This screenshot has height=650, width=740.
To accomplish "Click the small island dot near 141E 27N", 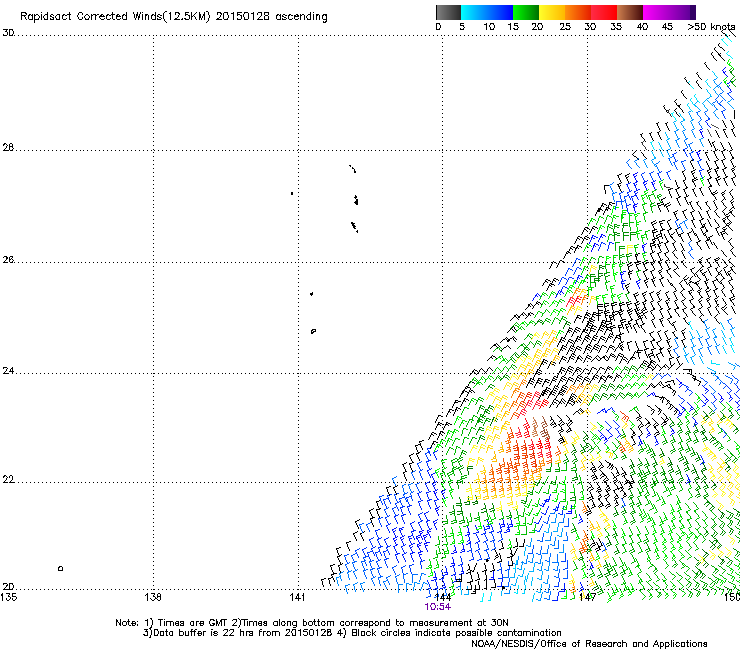I will [292, 194].
